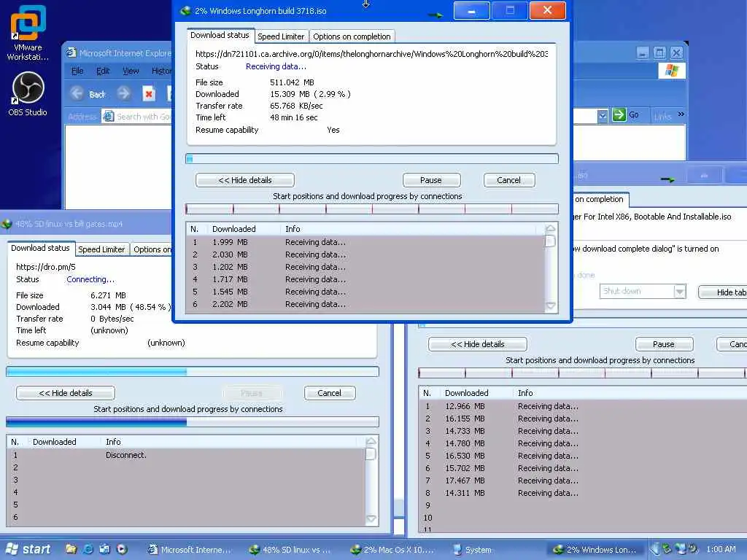
Task: Open the address bar dropdown arrow in Internet Explorer
Action: pos(603,115)
